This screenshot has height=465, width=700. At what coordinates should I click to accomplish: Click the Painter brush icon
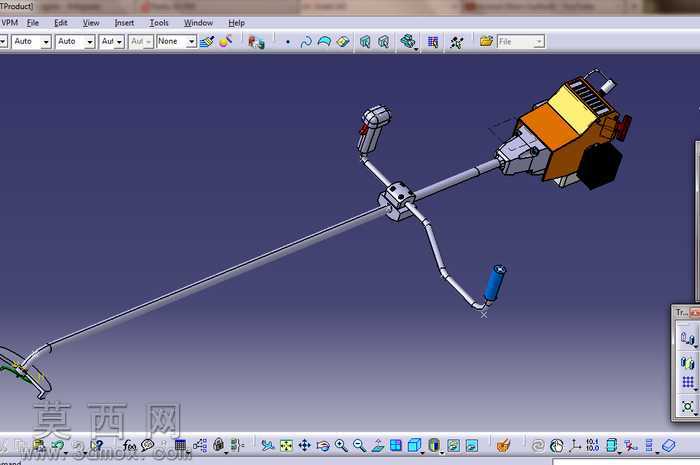pyautogui.click(x=207, y=42)
